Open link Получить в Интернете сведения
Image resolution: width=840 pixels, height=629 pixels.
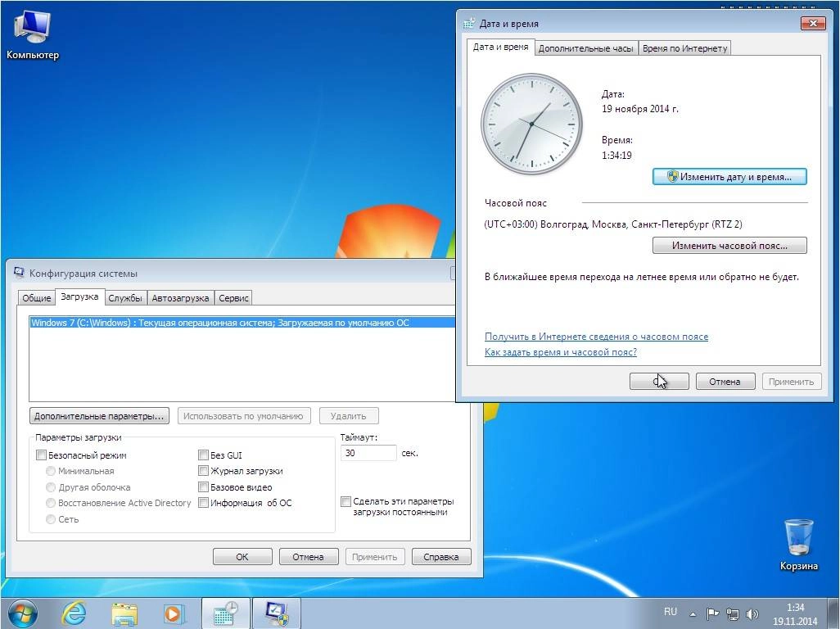[x=596, y=337]
